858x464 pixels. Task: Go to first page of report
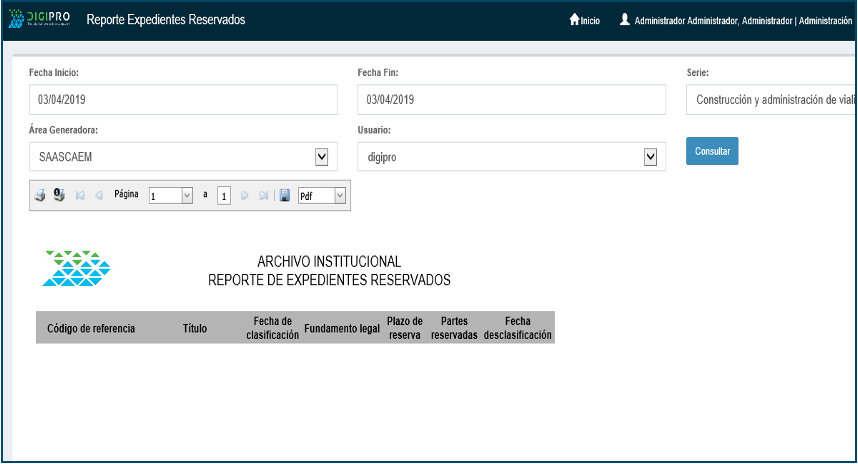pos(80,196)
